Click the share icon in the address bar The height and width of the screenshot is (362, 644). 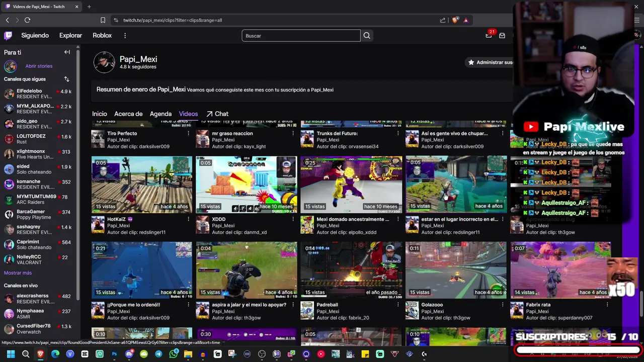click(x=443, y=20)
